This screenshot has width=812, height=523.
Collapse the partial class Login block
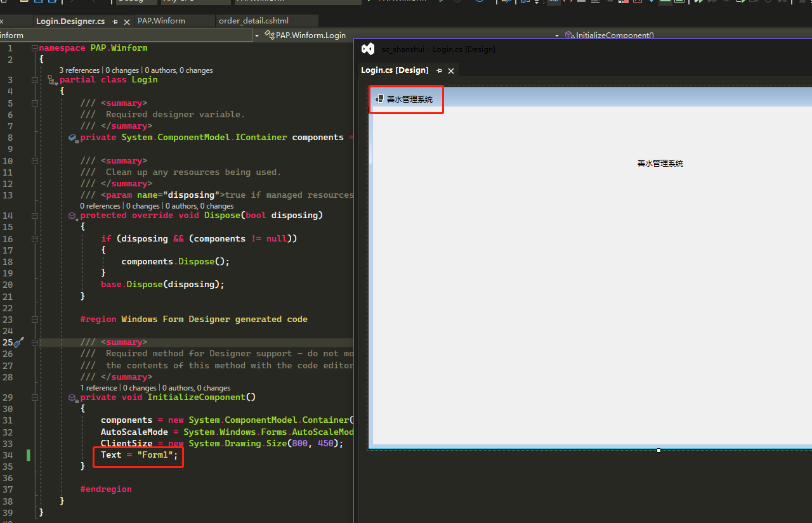tap(35, 80)
